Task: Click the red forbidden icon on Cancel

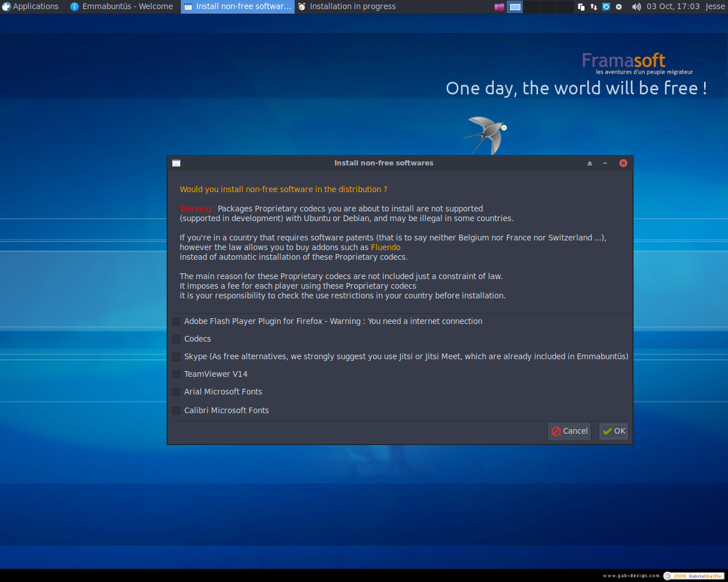Action: (x=556, y=431)
